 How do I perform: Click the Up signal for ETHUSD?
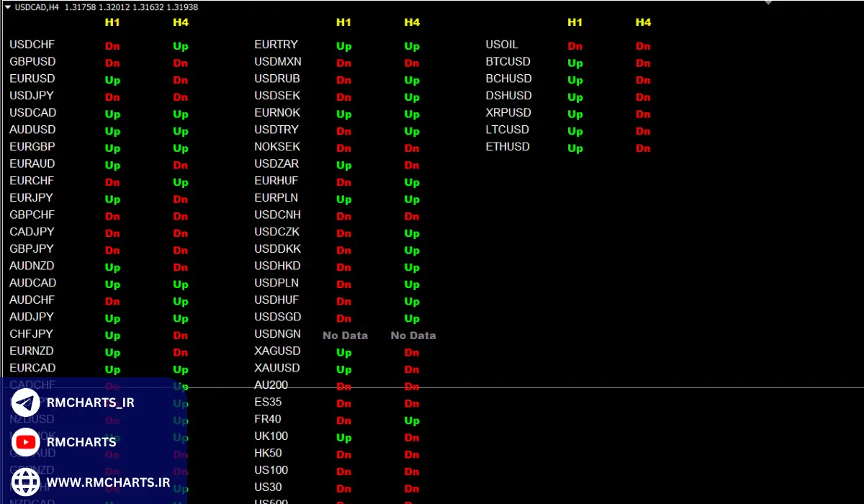pos(575,148)
